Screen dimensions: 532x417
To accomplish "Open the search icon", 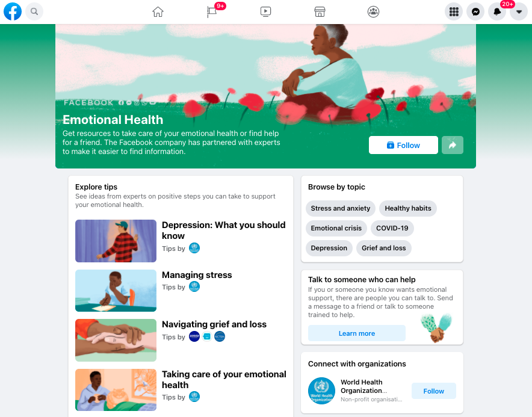I will 34,11.
